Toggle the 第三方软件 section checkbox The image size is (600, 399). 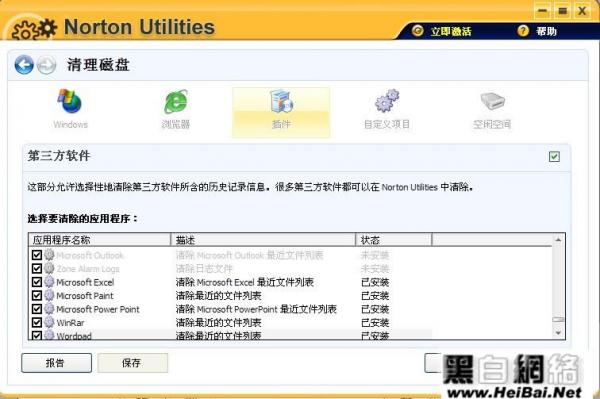(x=554, y=156)
